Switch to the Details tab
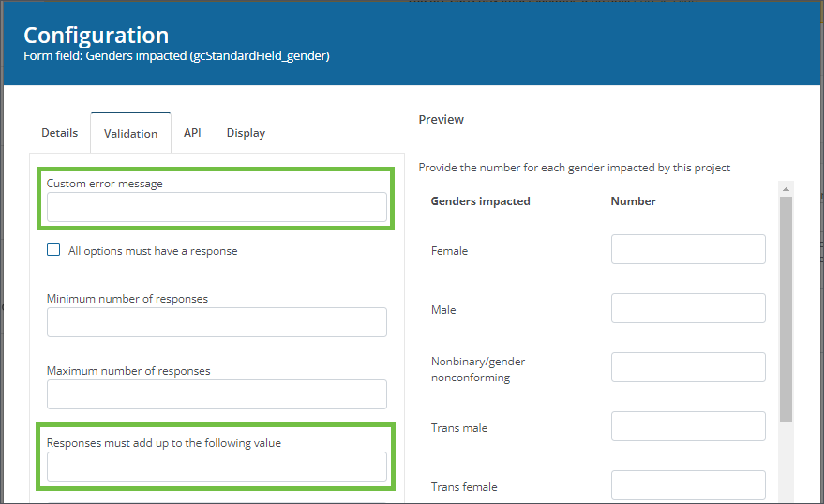 [59, 133]
